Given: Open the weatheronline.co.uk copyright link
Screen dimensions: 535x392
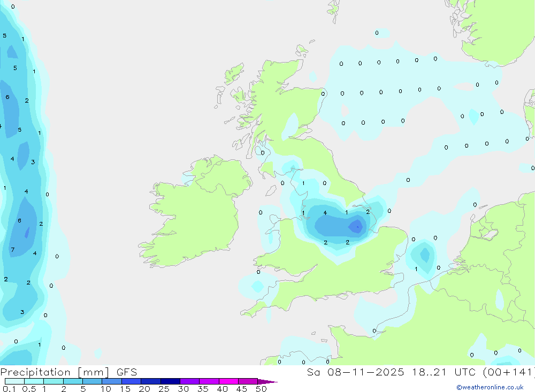Looking at the screenshot, I should coord(490,387).
